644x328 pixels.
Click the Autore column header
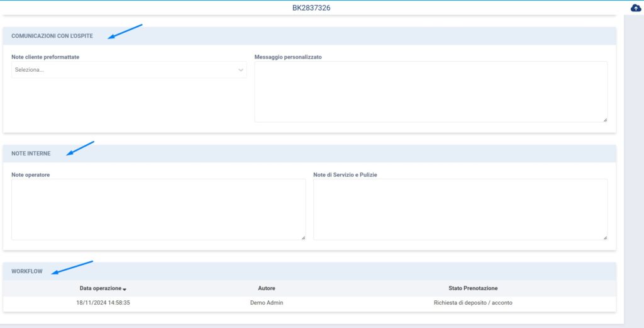click(267, 288)
